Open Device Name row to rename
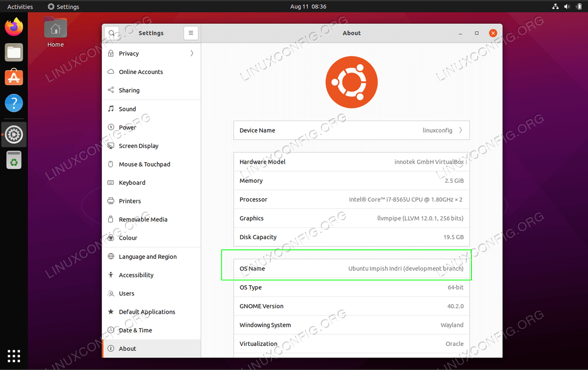Viewport: 588px width, 370px height. click(351, 130)
